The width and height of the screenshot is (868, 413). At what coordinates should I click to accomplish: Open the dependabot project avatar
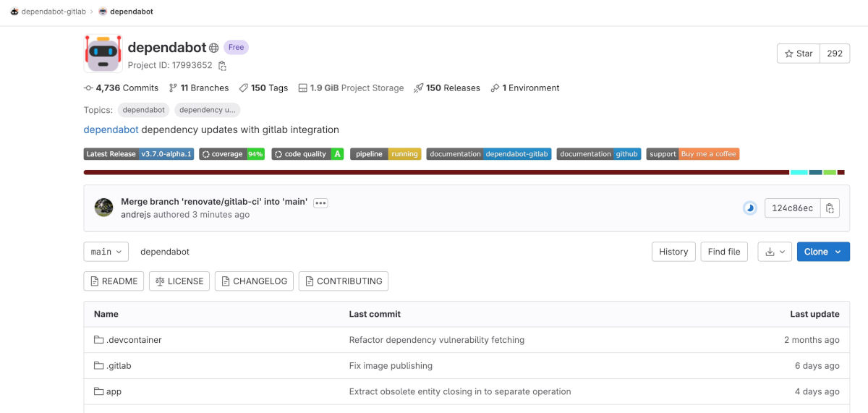click(103, 54)
